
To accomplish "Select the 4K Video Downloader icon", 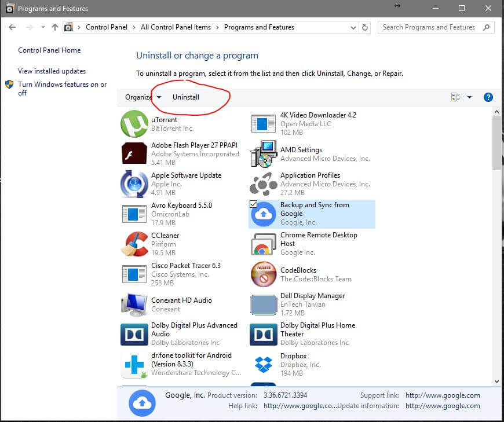I will tap(264, 124).
